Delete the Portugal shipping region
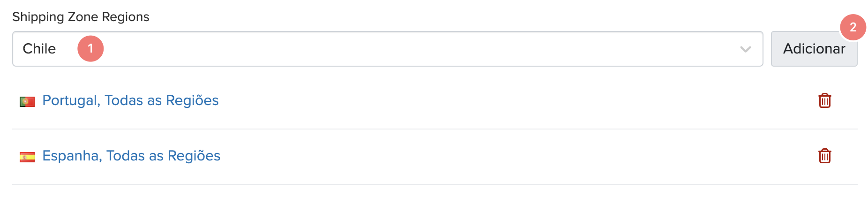Viewport: 868px width, 198px height. click(824, 100)
